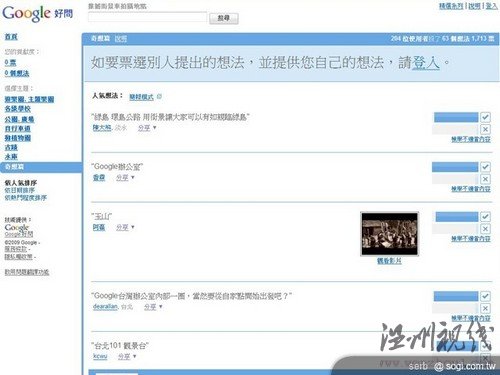Click small Google logo under 技術提供
Screen dimensions: 500x375
[x=17, y=227]
